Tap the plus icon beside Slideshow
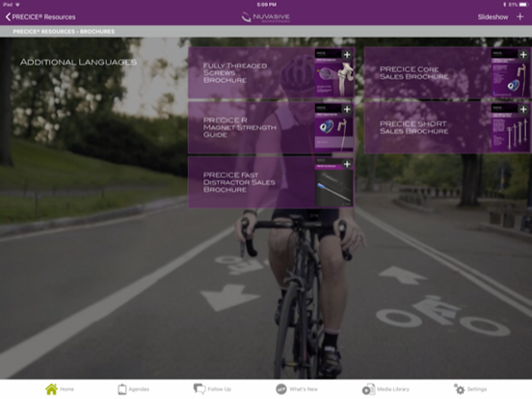The image size is (532, 399). (x=519, y=16)
